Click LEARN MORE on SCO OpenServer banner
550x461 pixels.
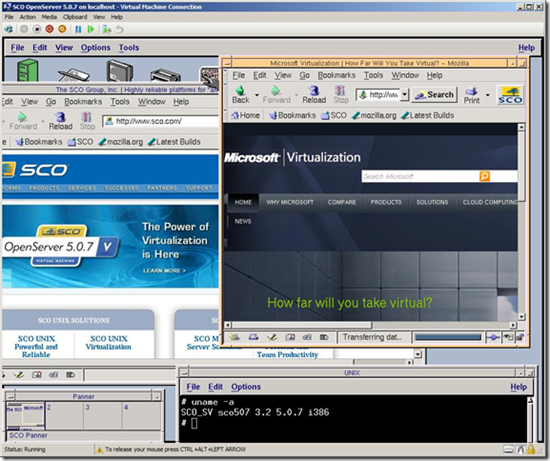[165, 270]
